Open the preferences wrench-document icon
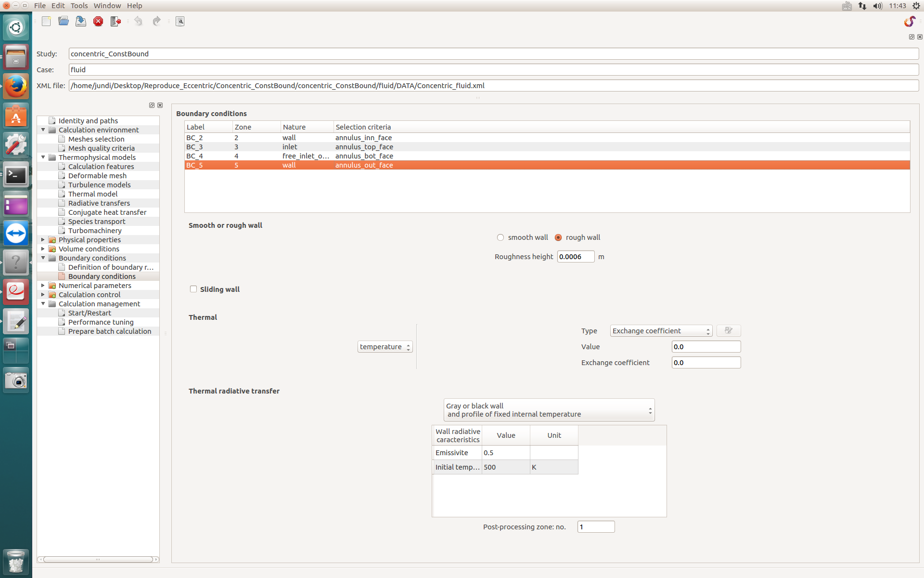The height and width of the screenshot is (578, 924). click(x=180, y=21)
